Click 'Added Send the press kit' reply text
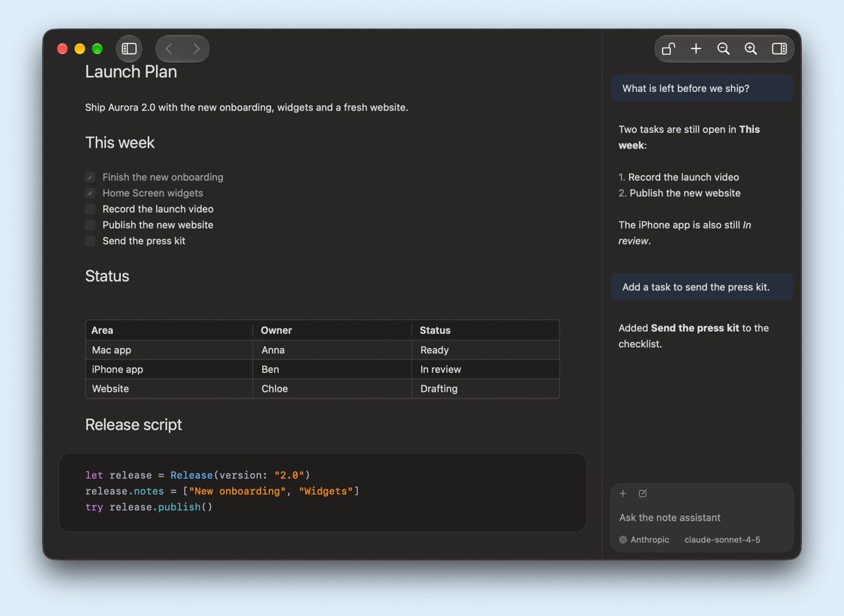Viewport: 844px width, 616px height. 693,335
